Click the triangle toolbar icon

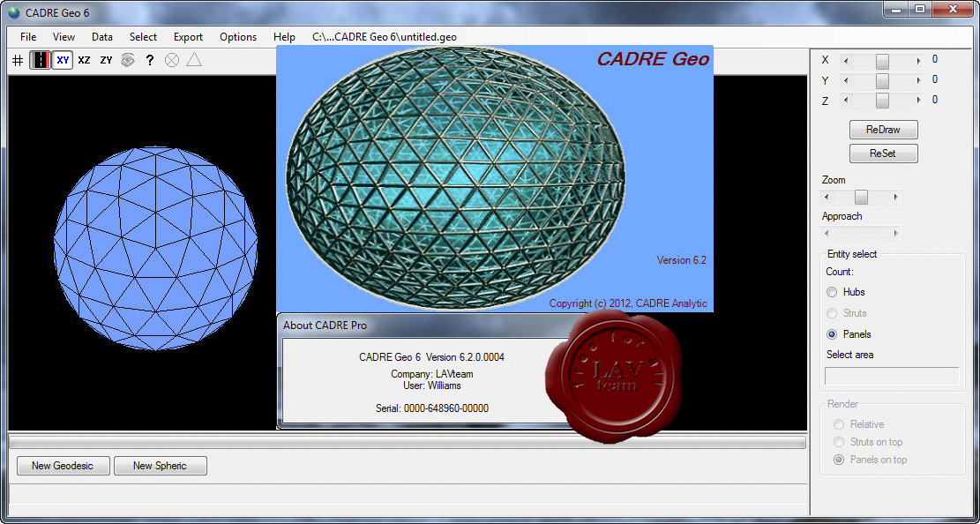pos(194,60)
